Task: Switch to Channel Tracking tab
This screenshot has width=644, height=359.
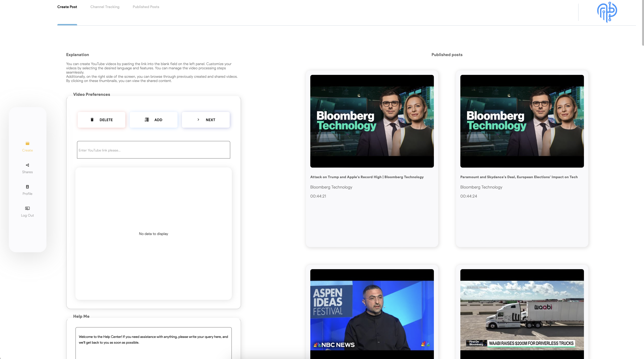Action: [105, 7]
